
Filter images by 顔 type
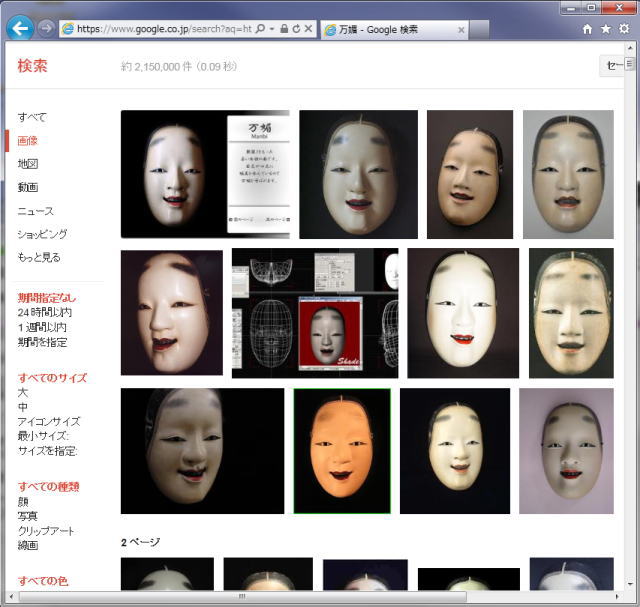click(x=23, y=502)
